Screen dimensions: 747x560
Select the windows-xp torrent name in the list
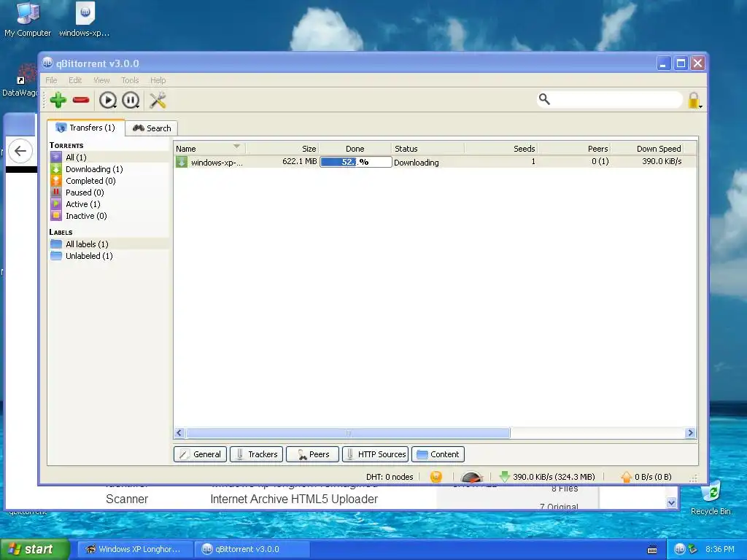point(217,163)
